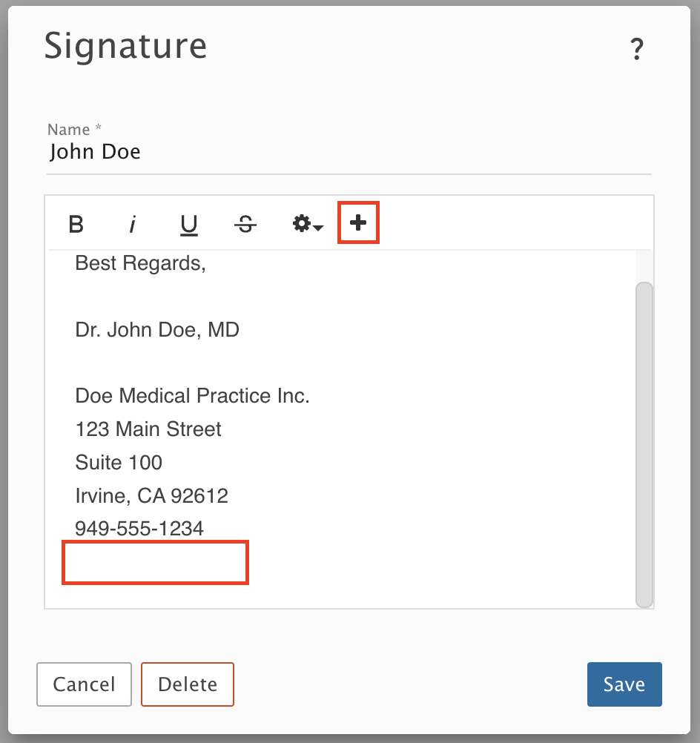Image resolution: width=700 pixels, height=743 pixels.
Task: Click the editor's vertical scrollbar
Action: click(x=644, y=444)
